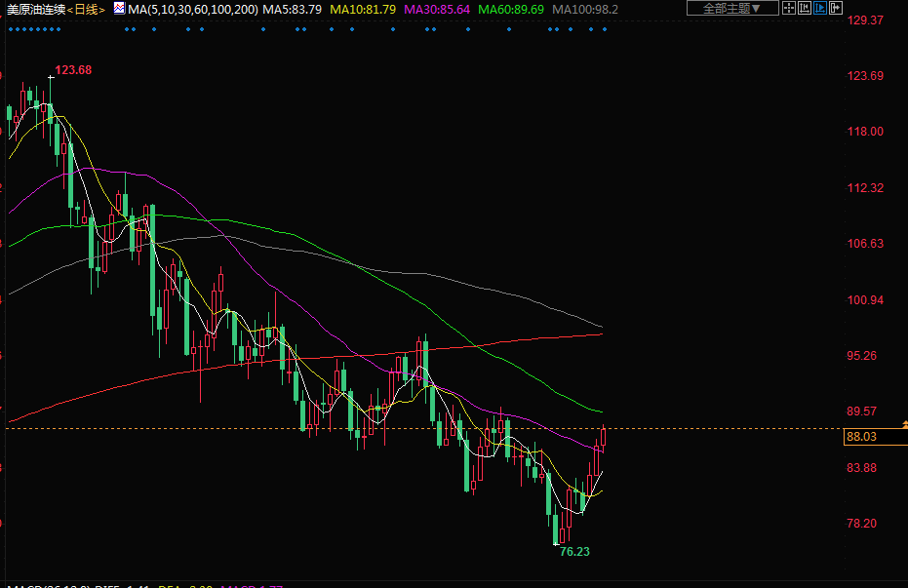Select the MA5:83.79 legend label
This screenshot has width=908, height=588.
point(294,9)
